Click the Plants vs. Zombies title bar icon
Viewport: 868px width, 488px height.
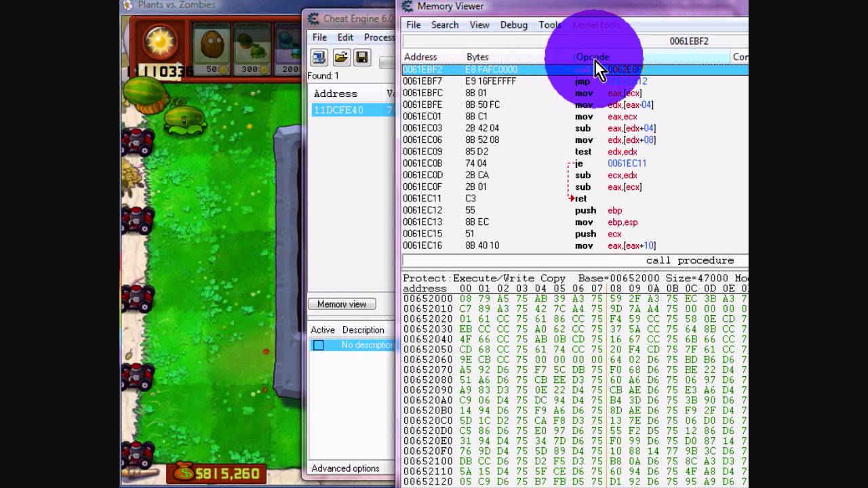(x=127, y=5)
